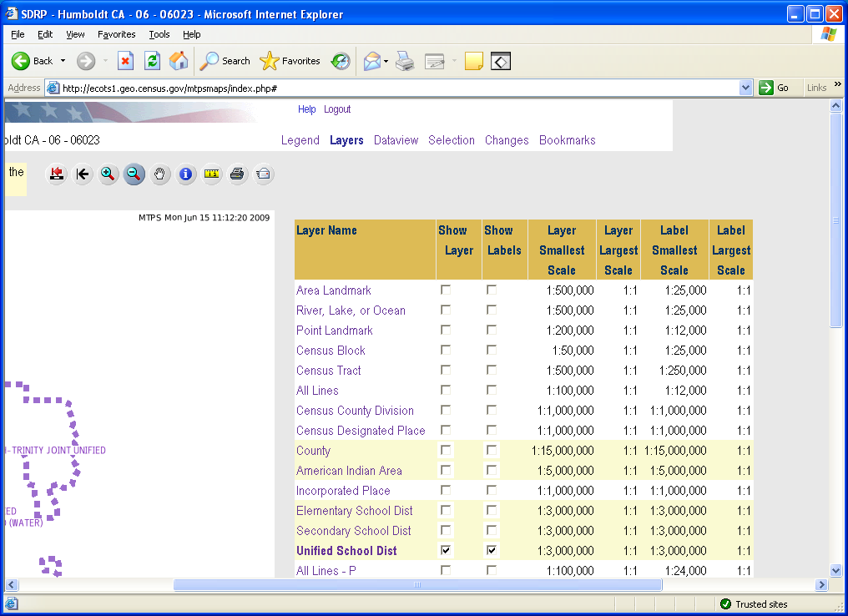This screenshot has width=848, height=616.
Task: Go to browser Home page
Action: click(x=179, y=61)
